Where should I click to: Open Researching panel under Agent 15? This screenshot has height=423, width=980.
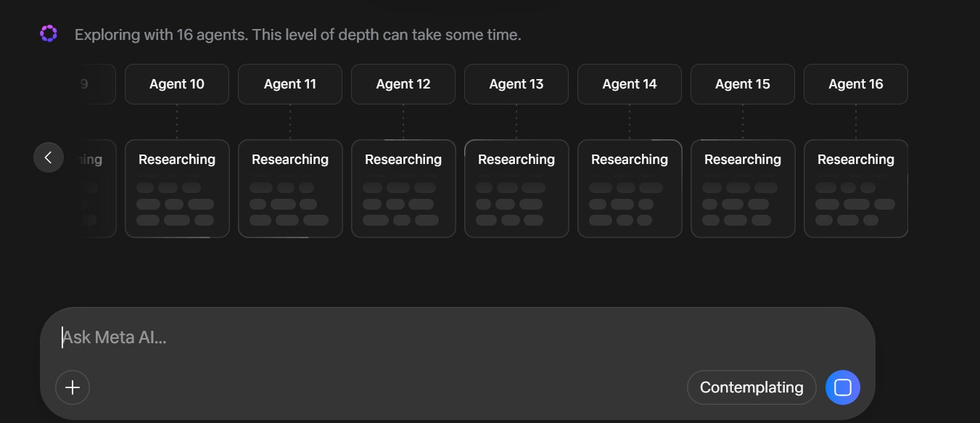pyautogui.click(x=743, y=189)
